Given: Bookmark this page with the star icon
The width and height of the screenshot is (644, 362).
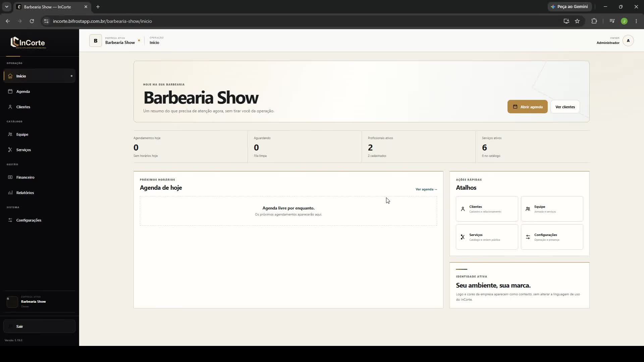Looking at the screenshot, I should point(577,21).
